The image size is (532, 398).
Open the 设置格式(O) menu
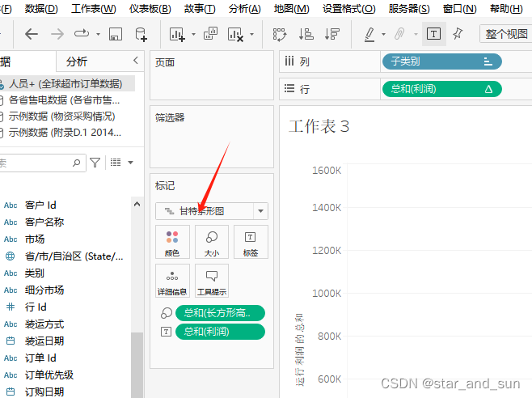pyautogui.click(x=348, y=8)
